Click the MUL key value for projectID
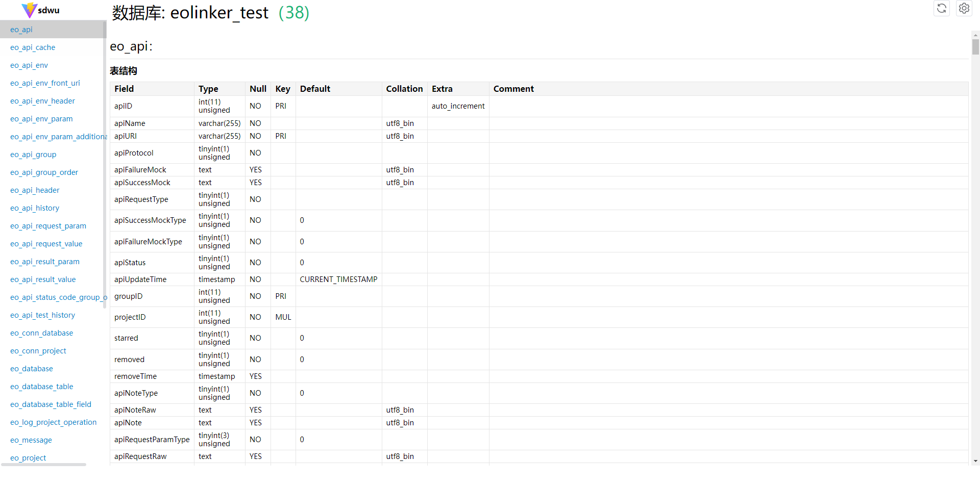Viewport: 980px width, 486px height. 283,317
